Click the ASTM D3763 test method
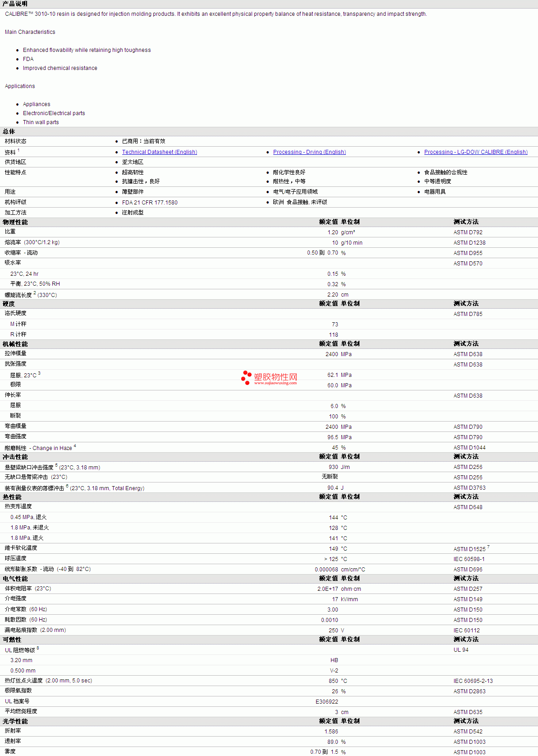The height and width of the screenshot is (756, 538). (469, 488)
